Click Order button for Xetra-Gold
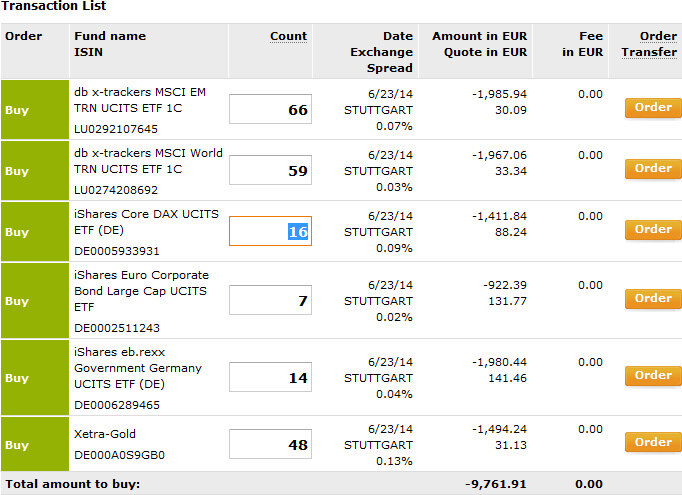682x495 pixels. click(x=653, y=442)
